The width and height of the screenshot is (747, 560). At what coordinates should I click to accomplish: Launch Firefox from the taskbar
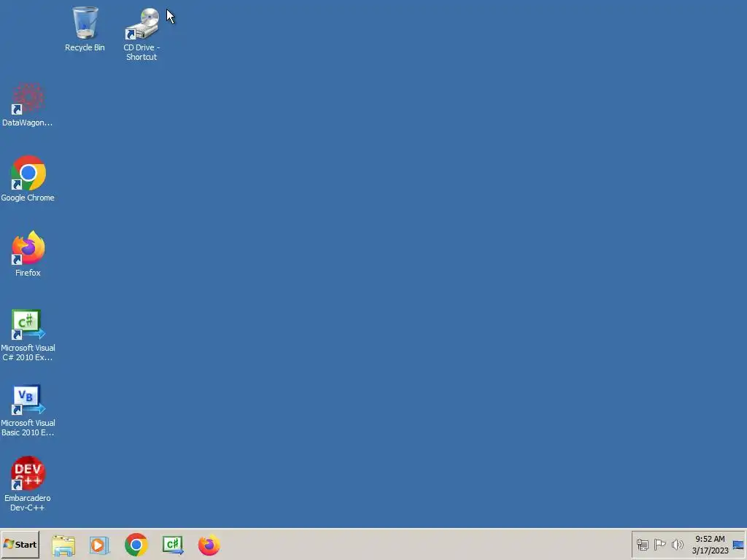[x=209, y=545]
